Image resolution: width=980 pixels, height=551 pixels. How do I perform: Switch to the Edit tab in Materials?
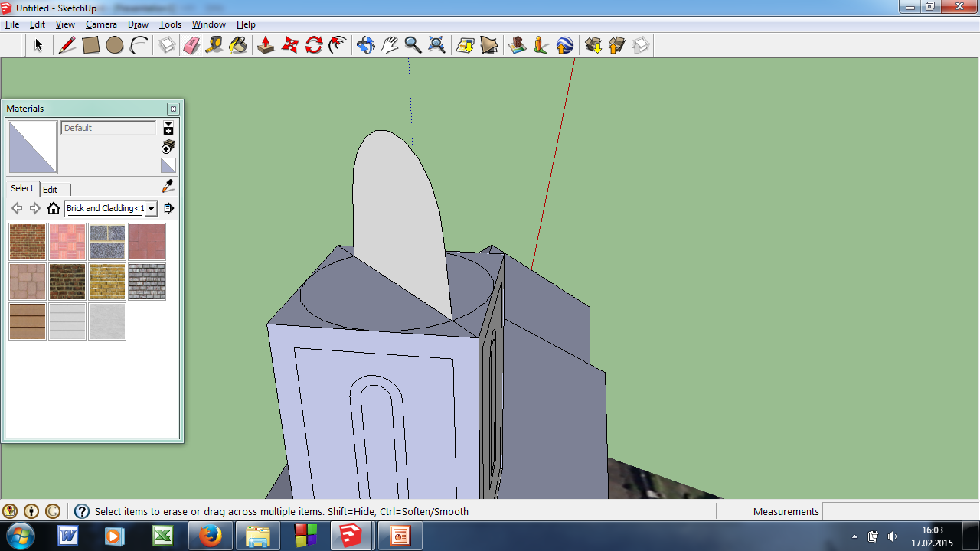[50, 189]
